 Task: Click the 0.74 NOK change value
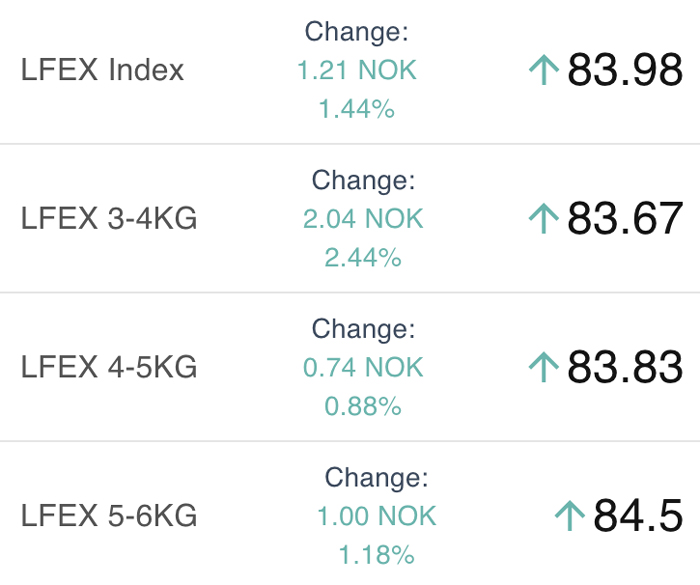363,367
